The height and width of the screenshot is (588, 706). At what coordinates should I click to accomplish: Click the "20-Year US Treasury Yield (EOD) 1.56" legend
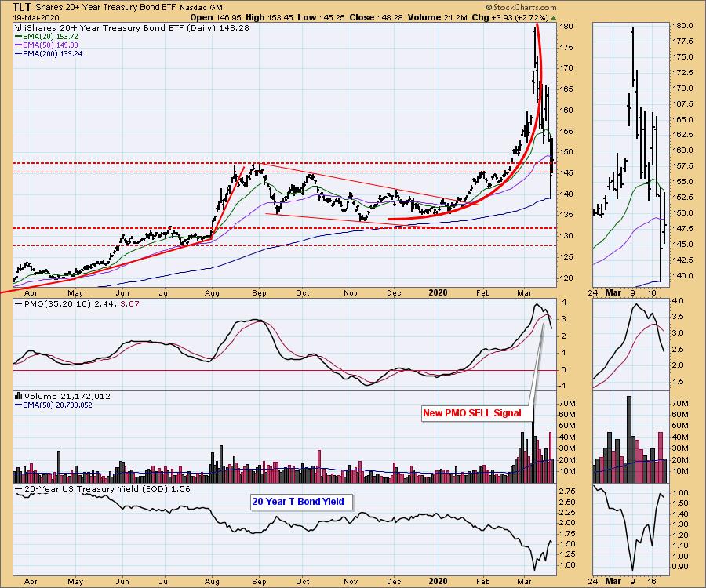(107, 488)
